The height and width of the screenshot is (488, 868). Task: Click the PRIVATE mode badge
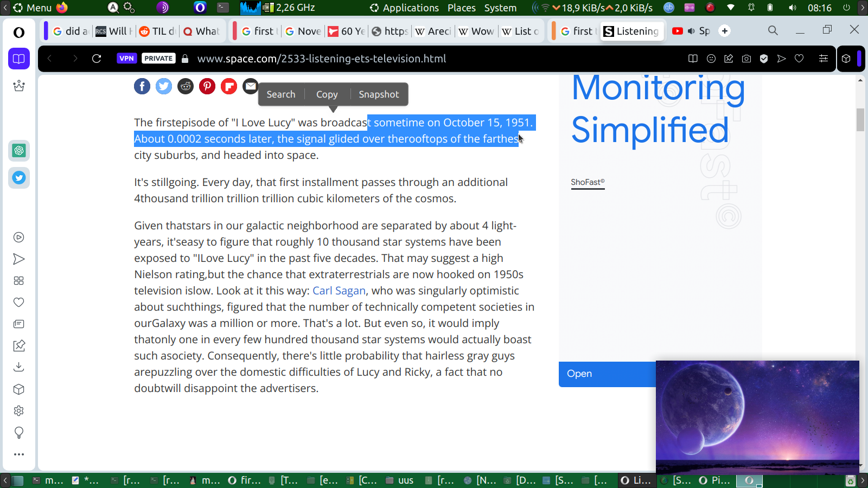pyautogui.click(x=158, y=59)
